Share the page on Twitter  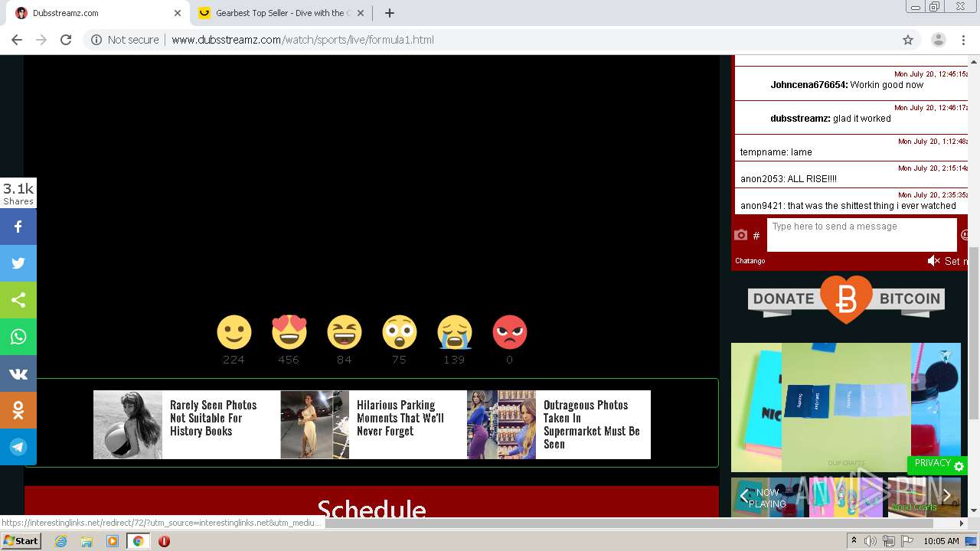[x=18, y=263]
